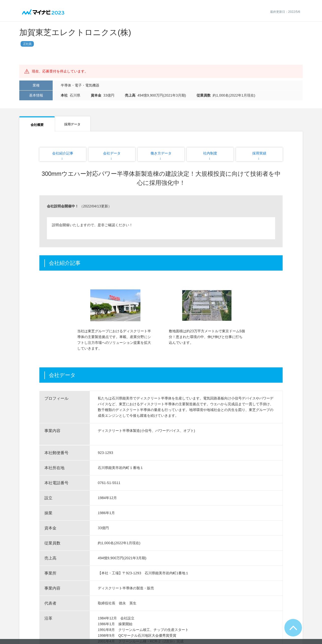This screenshot has height=644, width=322.
Task: Click the 説明会開催いたしますので message box
Action: 161,228
